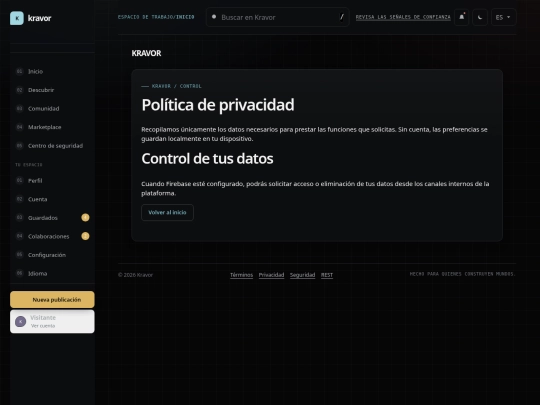Image resolution: width=540 pixels, height=405 pixels.
Task: Open Comunidad in the sidebar
Action: [x=52, y=108]
